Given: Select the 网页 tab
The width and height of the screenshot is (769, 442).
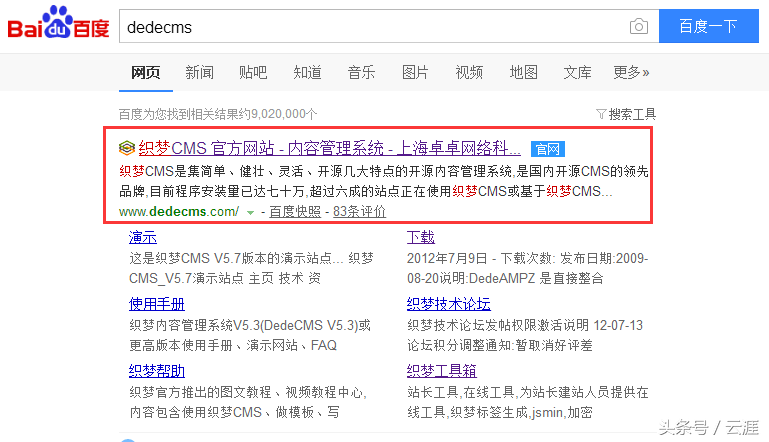Looking at the screenshot, I should (x=146, y=73).
